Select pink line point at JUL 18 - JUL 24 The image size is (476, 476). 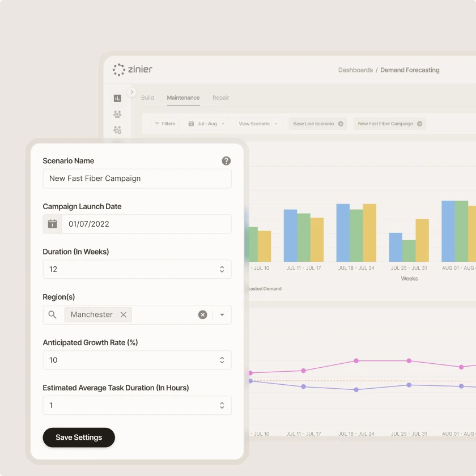356,360
